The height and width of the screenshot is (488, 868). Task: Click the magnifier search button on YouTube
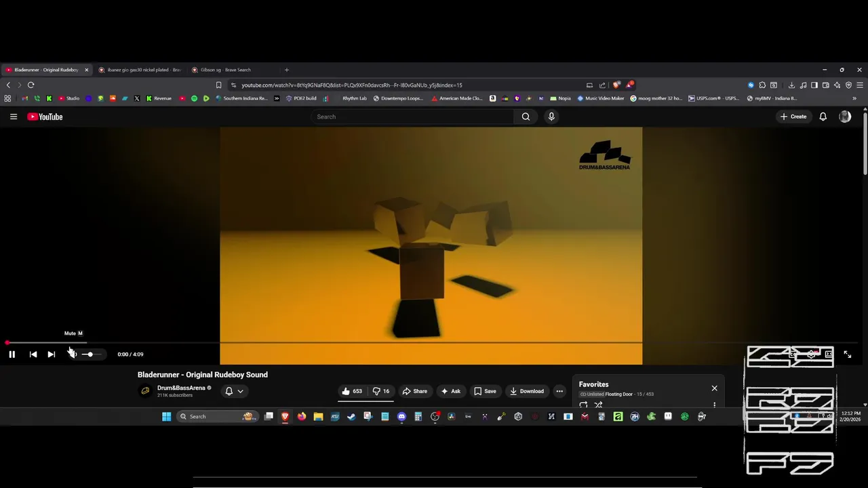point(526,117)
